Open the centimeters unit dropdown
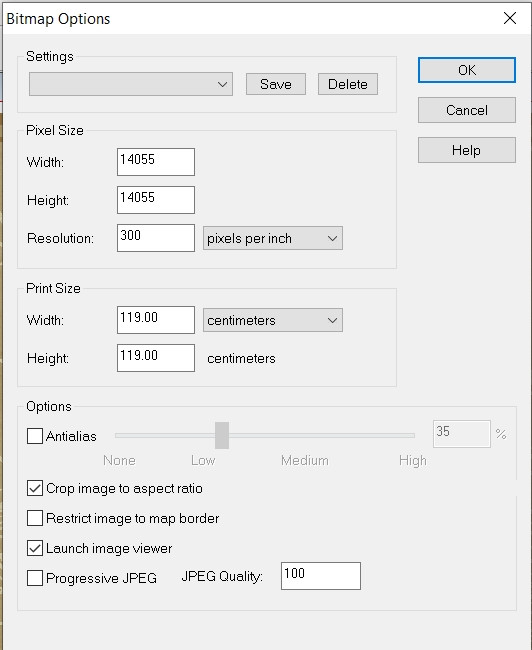Image resolution: width=532 pixels, height=650 pixels. click(273, 320)
